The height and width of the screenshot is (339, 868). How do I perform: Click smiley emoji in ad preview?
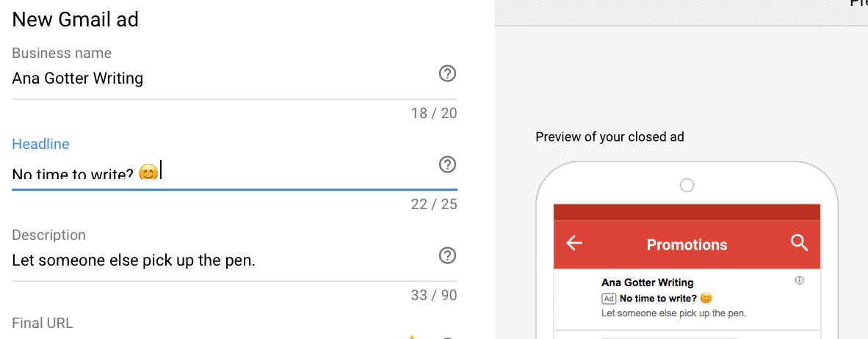tap(706, 299)
